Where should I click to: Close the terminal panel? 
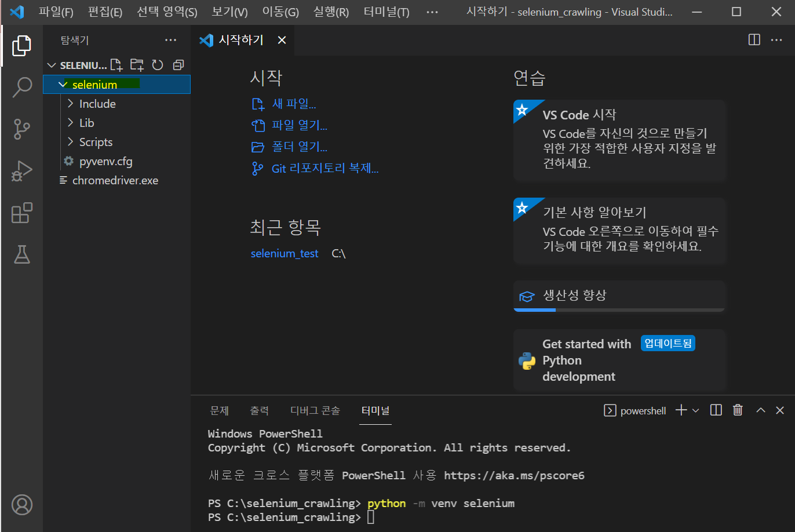point(780,410)
